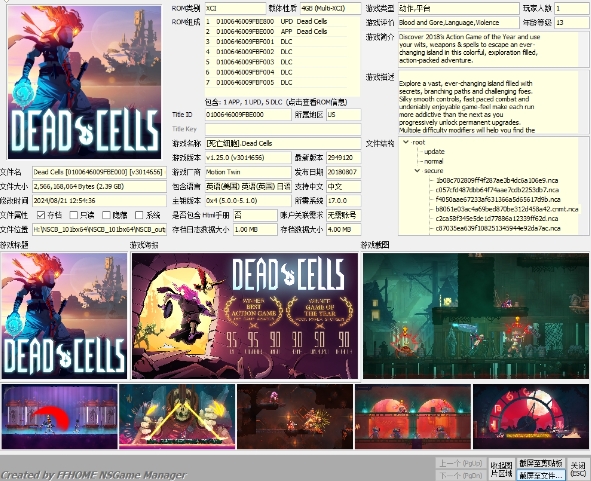The image size is (591, 481).
Task: Select ROM row 1 UPD Dead Cells
Action: click(276, 21)
